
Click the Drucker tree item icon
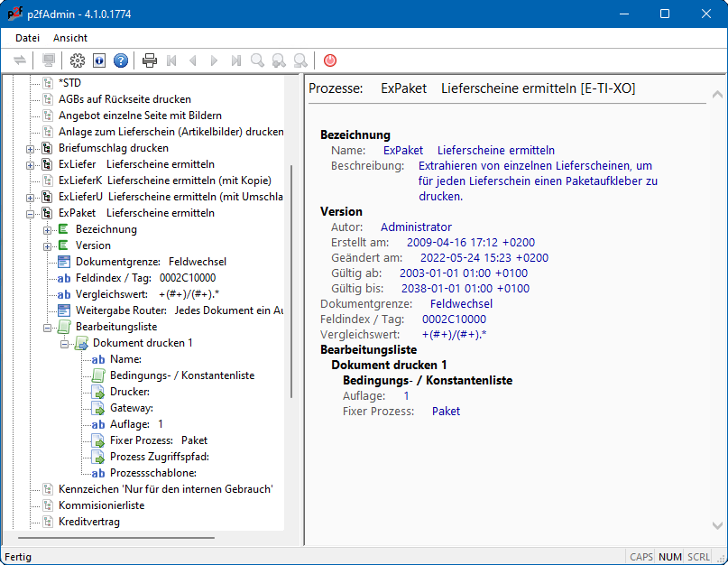(x=98, y=392)
